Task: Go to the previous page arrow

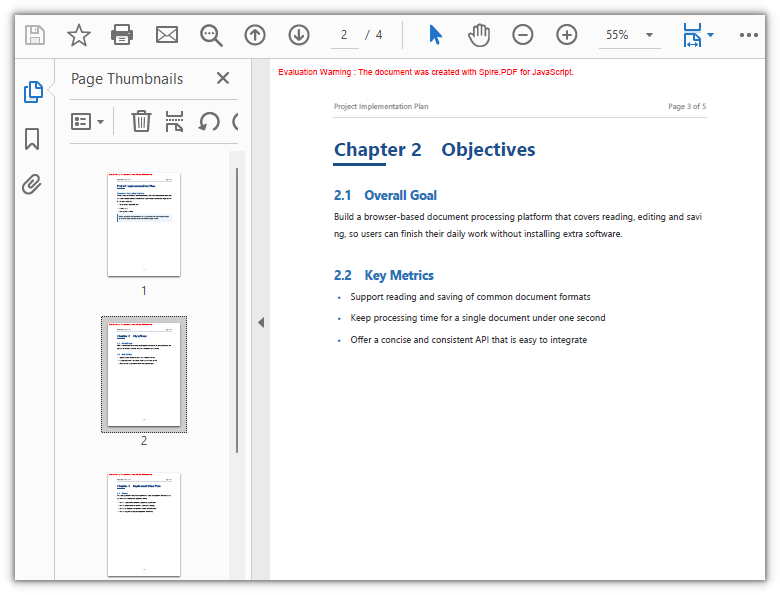Action: [x=255, y=35]
